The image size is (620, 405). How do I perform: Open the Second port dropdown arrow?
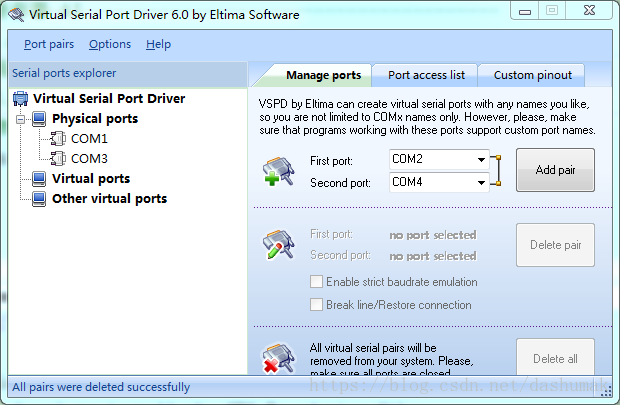point(481,183)
